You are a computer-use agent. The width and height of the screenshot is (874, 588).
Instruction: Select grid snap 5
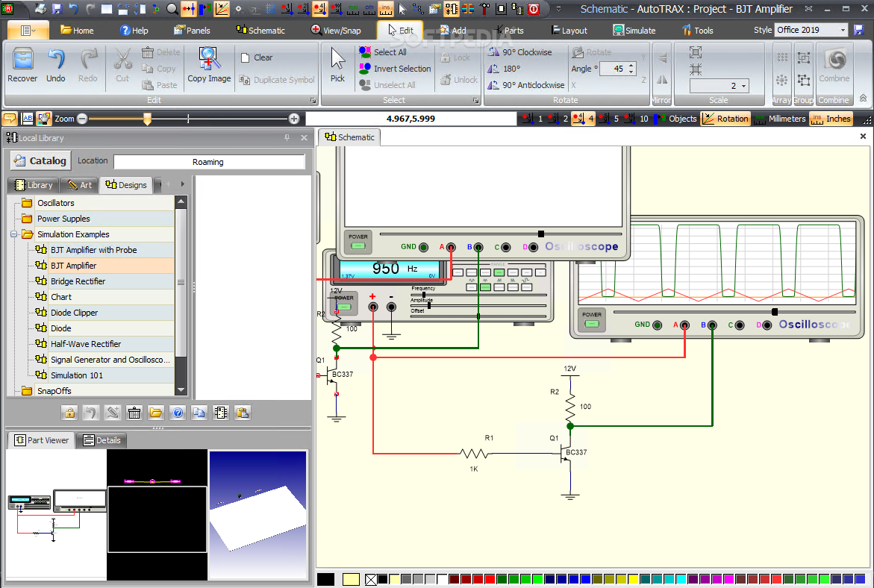tap(609, 118)
